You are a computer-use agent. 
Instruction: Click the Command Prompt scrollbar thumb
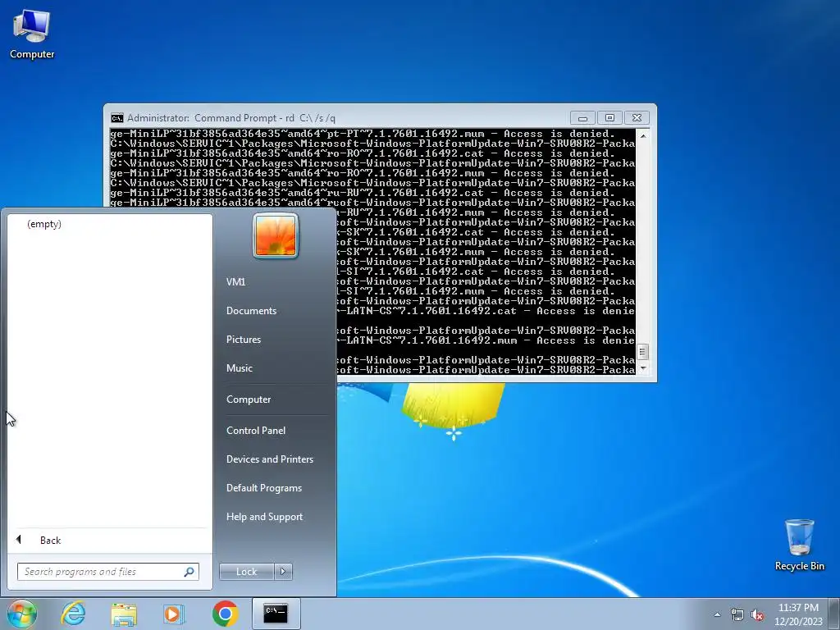643,352
